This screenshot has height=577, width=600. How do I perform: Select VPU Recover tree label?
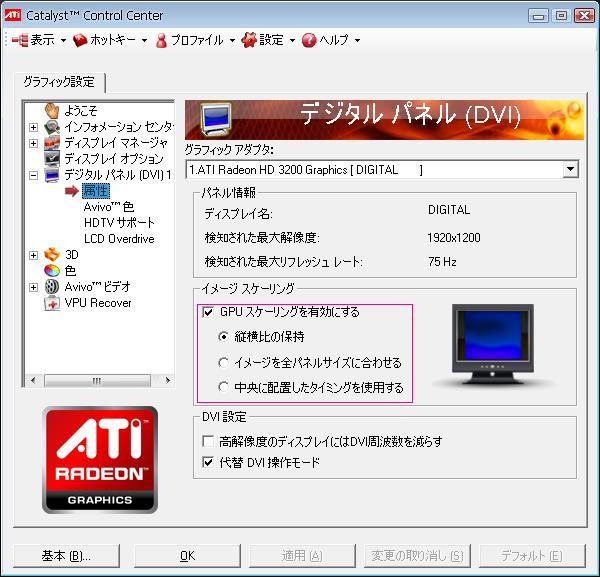98,303
